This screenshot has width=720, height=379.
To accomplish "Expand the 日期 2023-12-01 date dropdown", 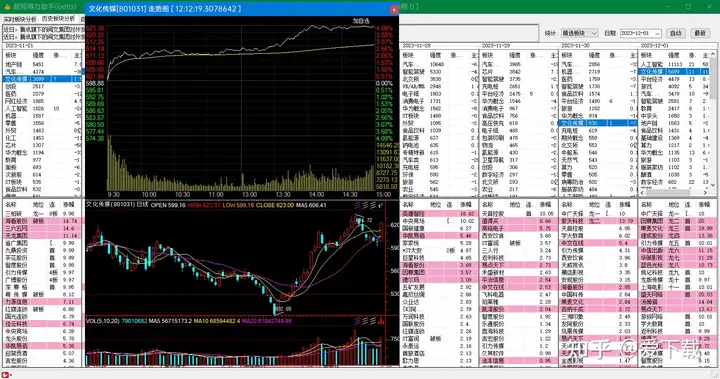I will pyautogui.click(x=640, y=33).
